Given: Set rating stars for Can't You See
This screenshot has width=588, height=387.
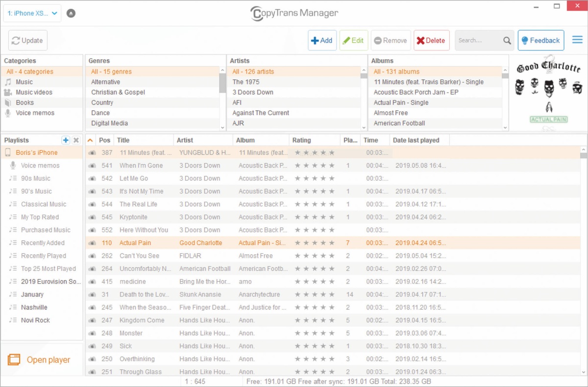Looking at the screenshot, I should click(315, 256).
